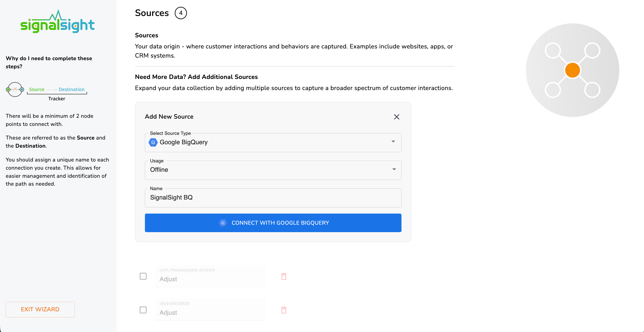Delete the id6449939839 source via trash icon
This screenshot has height=332, width=644.
pos(284,310)
